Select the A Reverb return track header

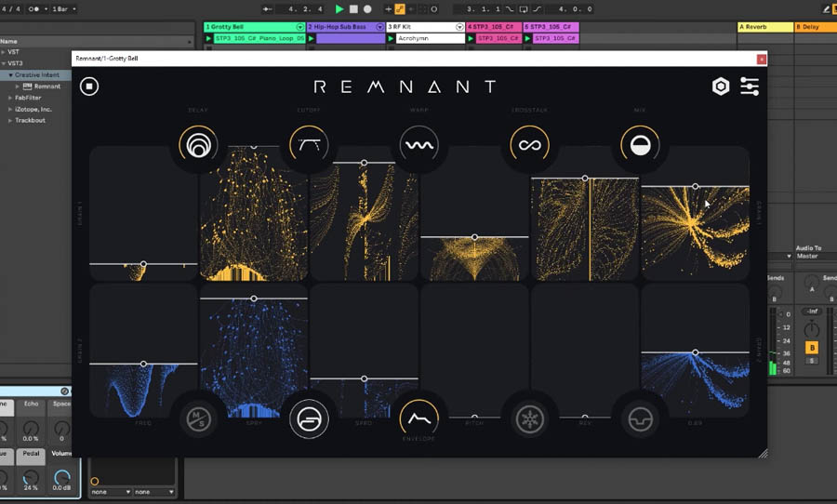point(762,28)
